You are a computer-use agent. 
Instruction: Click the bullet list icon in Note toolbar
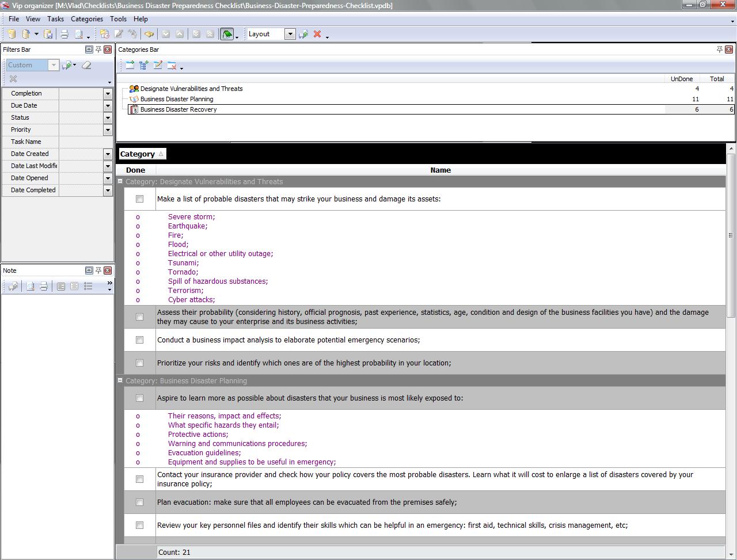pos(88,286)
